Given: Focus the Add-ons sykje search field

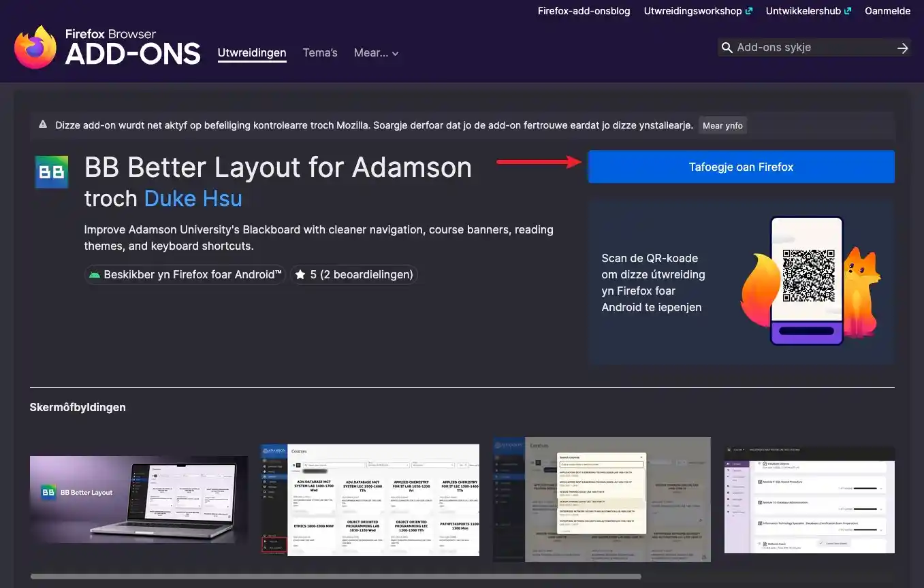Looking at the screenshot, I should pyautogui.click(x=813, y=48).
